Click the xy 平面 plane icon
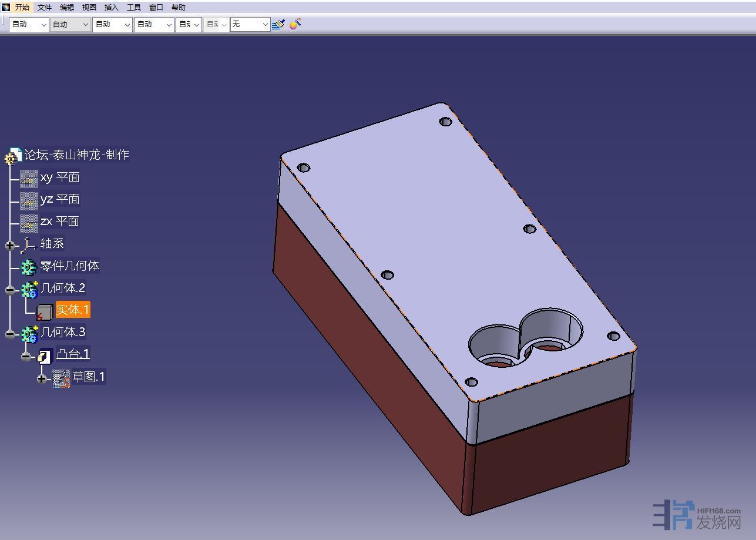Viewport: 756px width, 540px height. (29, 178)
